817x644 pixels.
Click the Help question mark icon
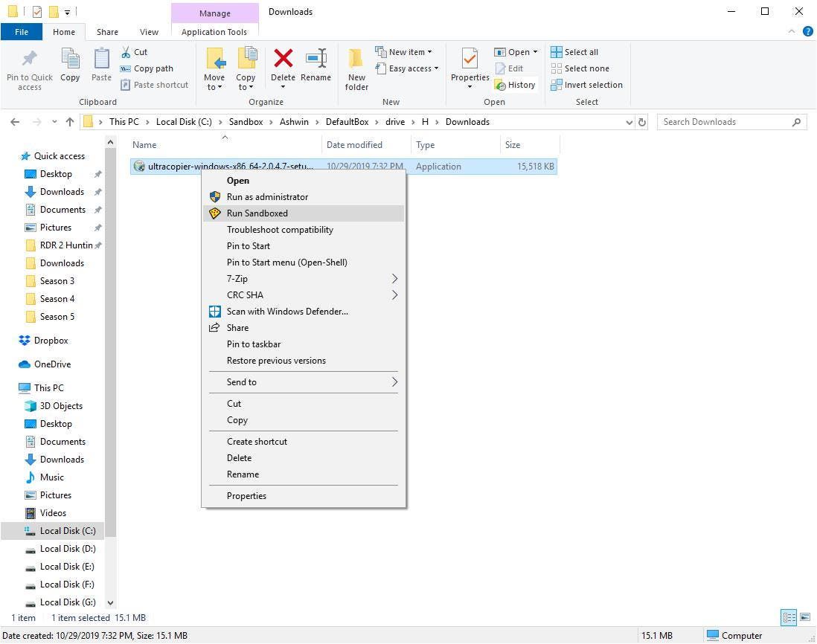click(807, 31)
